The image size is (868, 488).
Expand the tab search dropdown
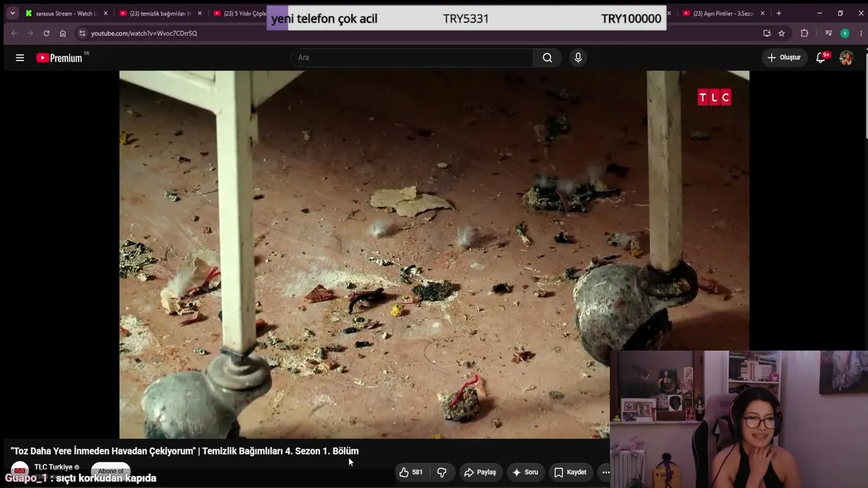tap(12, 14)
